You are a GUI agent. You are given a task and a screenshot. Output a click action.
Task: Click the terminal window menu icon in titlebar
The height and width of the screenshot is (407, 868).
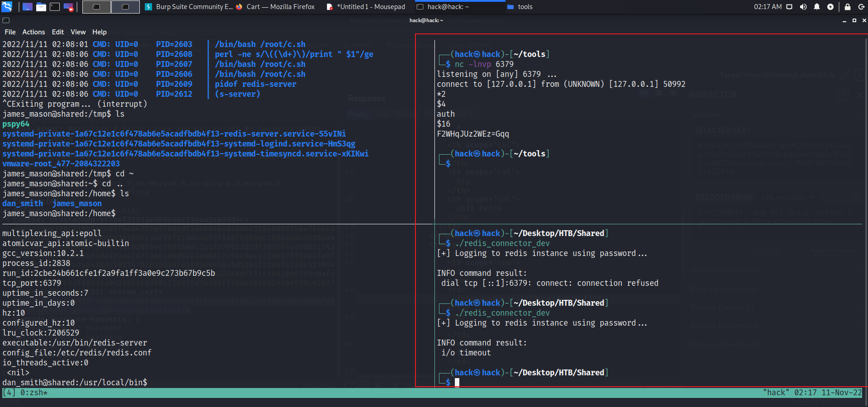(x=6, y=20)
